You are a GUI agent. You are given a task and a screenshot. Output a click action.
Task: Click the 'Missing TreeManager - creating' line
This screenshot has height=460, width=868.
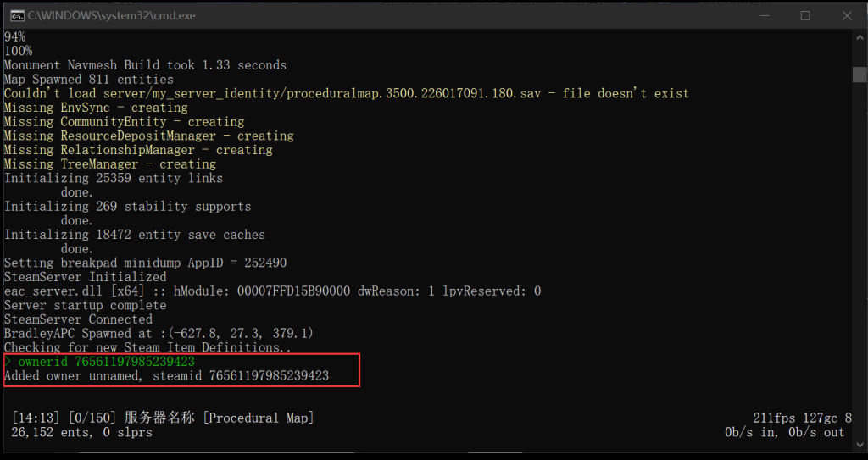tap(110, 163)
